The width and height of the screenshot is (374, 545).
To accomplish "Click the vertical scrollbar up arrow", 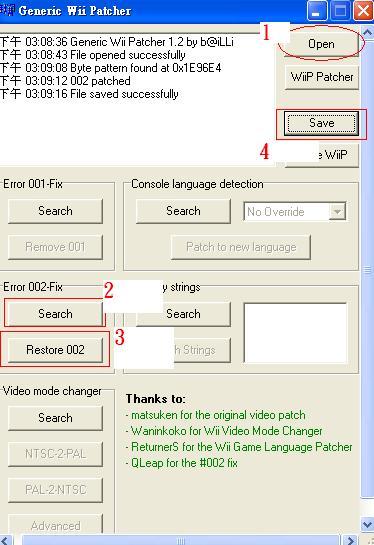I will 368,32.
